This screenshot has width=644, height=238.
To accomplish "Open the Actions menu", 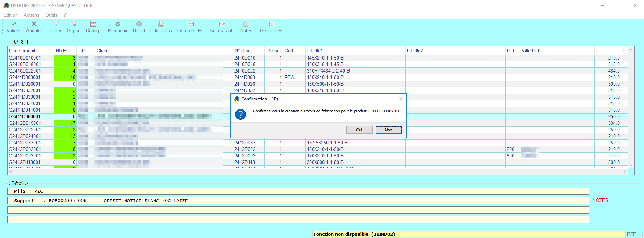I will tap(32, 15).
